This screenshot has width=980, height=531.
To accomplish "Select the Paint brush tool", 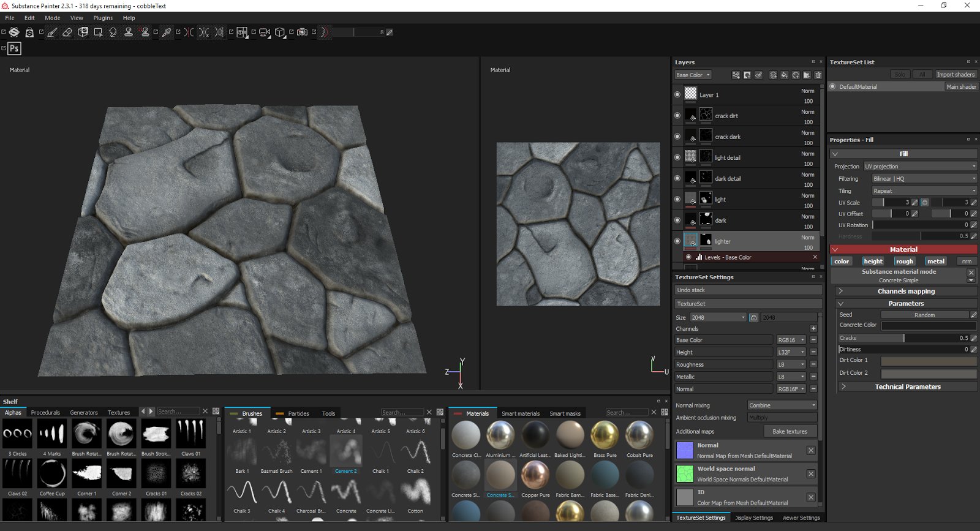I will point(52,32).
